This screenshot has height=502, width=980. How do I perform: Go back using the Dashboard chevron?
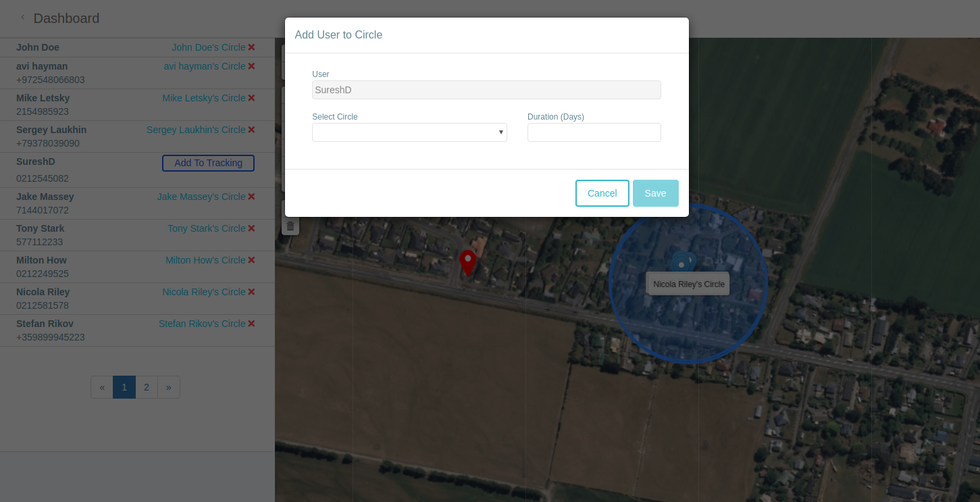22,17
